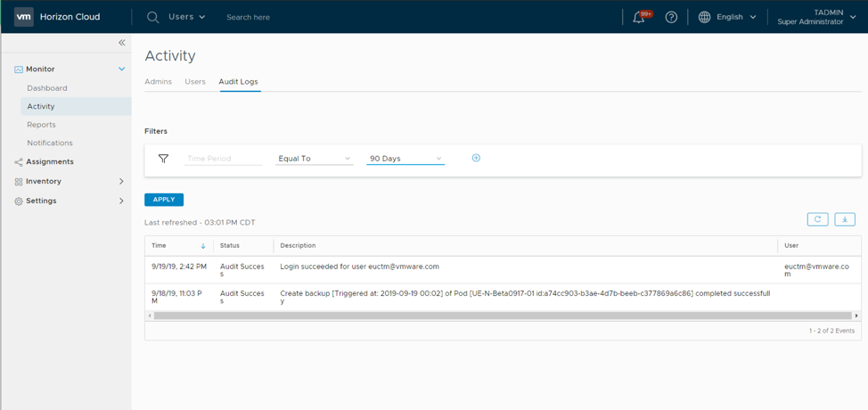The width and height of the screenshot is (868, 410).
Task: Click the 'Create backup' event description
Action: [x=525, y=298]
